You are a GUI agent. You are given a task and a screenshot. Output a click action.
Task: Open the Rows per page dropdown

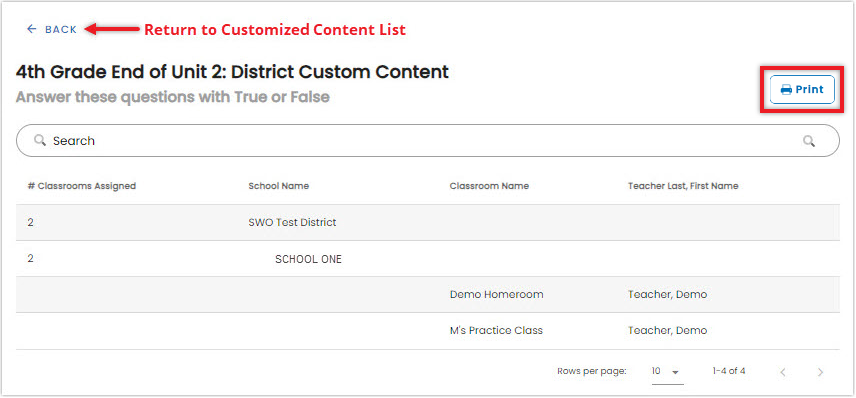(667, 372)
